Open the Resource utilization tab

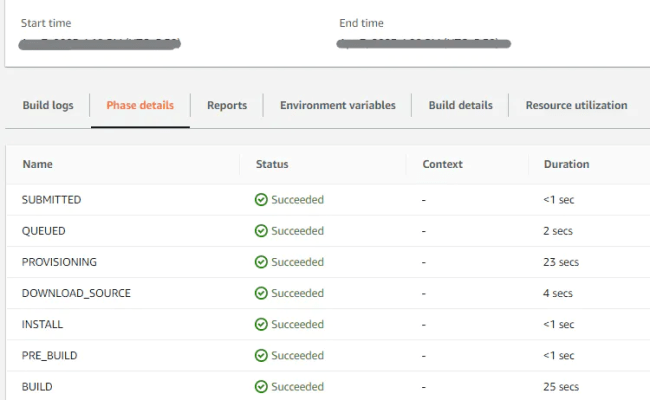[576, 105]
